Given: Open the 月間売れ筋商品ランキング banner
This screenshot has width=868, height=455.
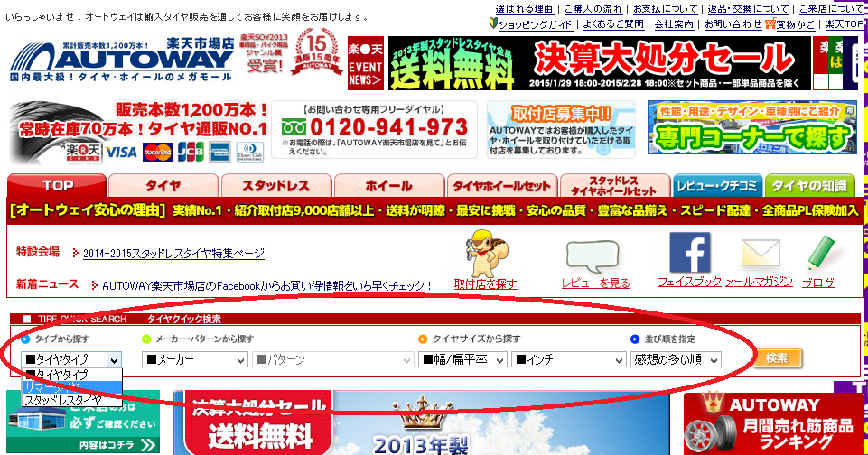Looking at the screenshot, I should click(x=773, y=422).
